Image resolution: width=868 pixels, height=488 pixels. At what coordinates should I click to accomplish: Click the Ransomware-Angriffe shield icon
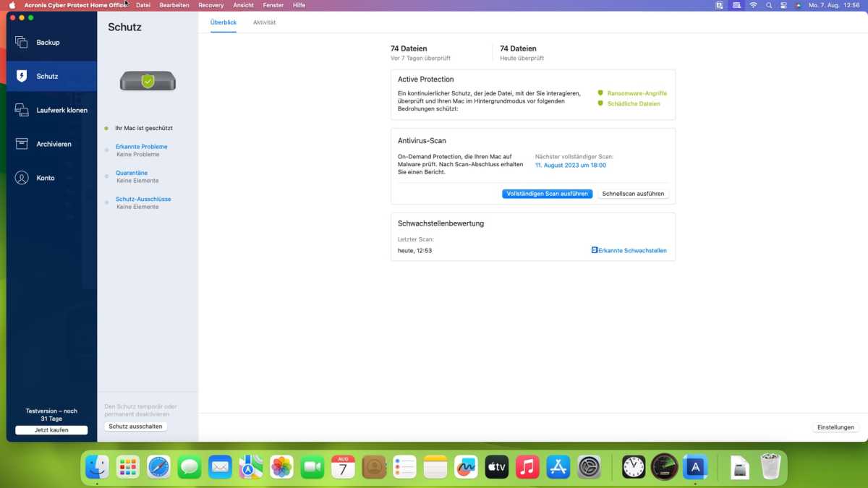click(600, 93)
